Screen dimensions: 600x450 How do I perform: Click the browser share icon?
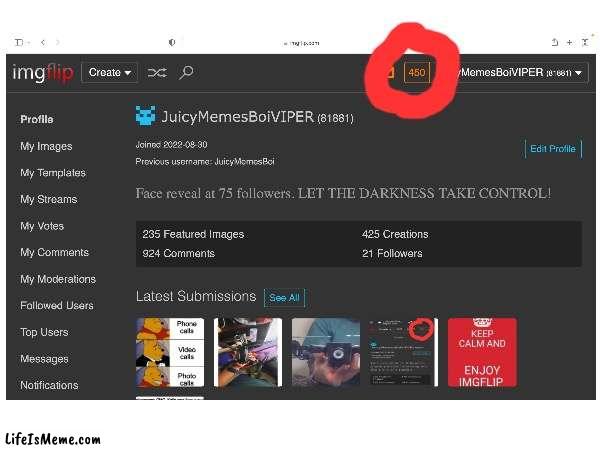click(554, 42)
